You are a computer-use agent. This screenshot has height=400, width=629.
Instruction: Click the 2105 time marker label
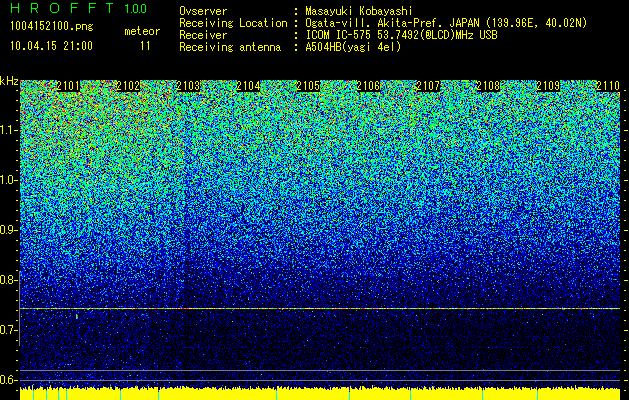[x=308, y=86]
